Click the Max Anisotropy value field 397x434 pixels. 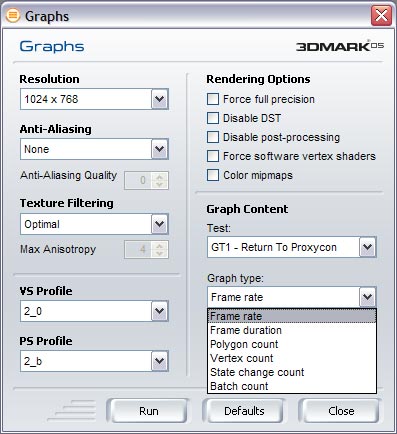click(138, 249)
